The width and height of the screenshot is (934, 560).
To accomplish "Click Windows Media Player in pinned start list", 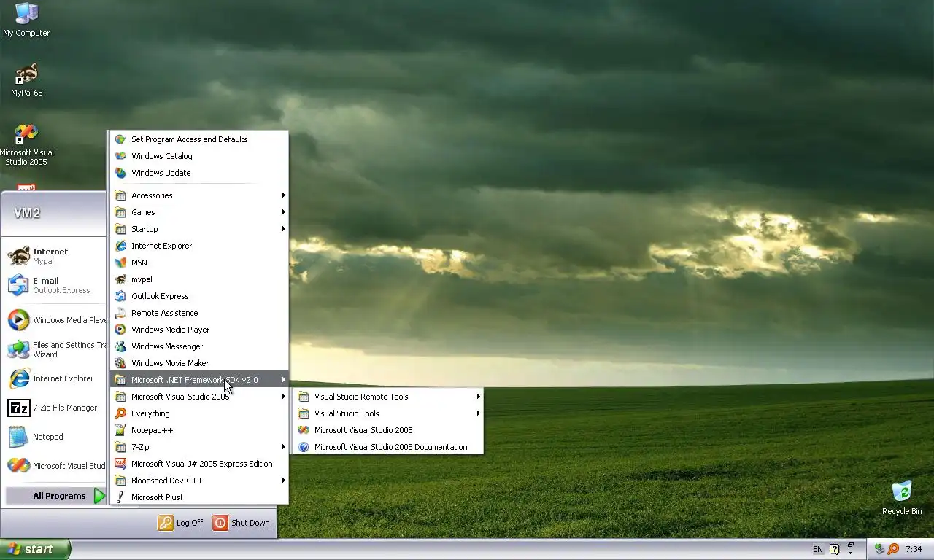I will click(56, 320).
